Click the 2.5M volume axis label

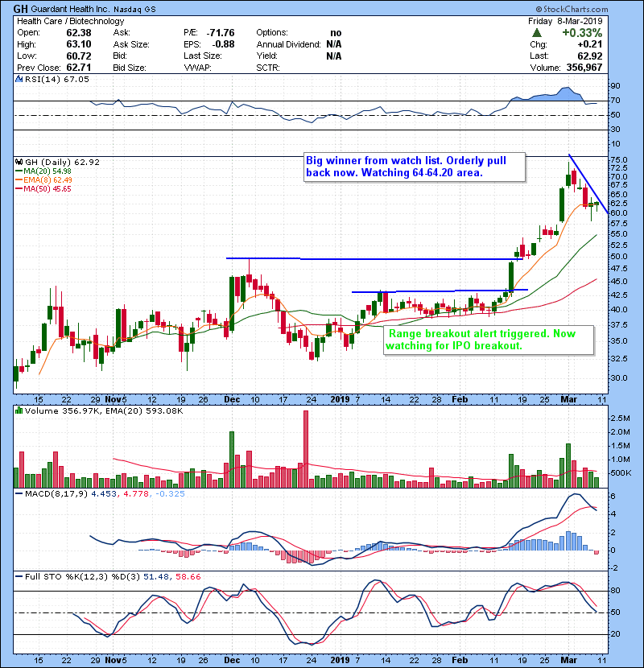[x=620, y=419]
